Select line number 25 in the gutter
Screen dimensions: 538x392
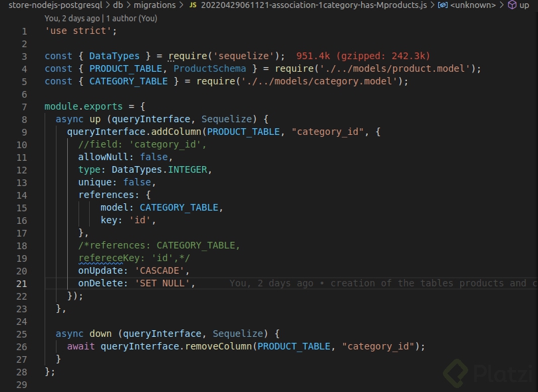click(x=22, y=334)
